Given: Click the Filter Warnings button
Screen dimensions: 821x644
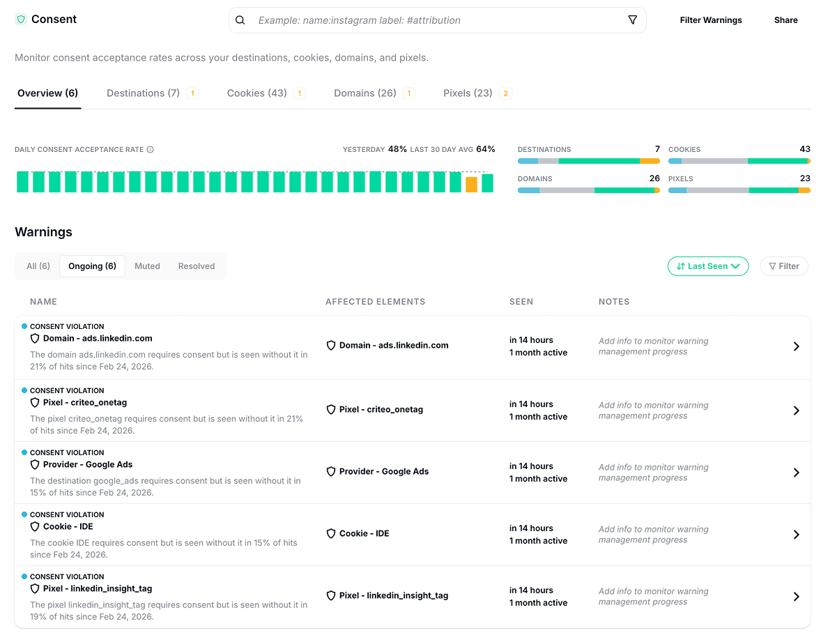Looking at the screenshot, I should point(710,20).
